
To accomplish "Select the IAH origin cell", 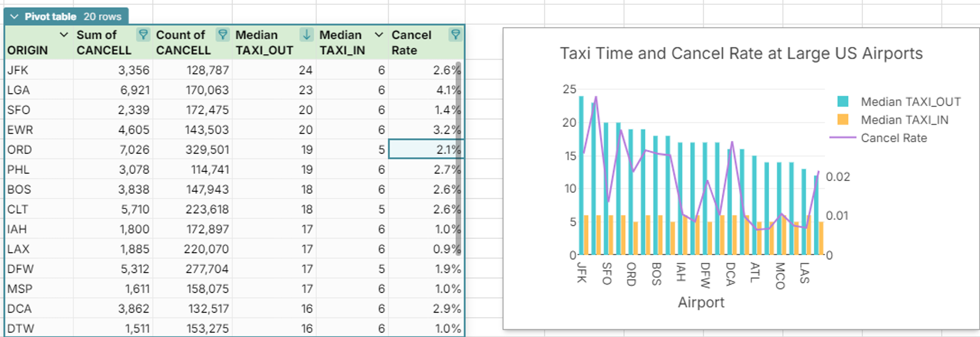I will pos(39,228).
